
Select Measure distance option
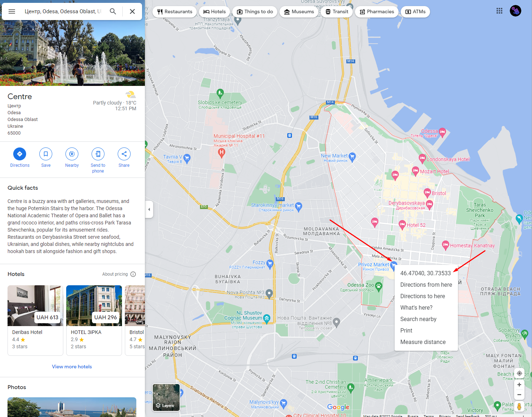426,342
